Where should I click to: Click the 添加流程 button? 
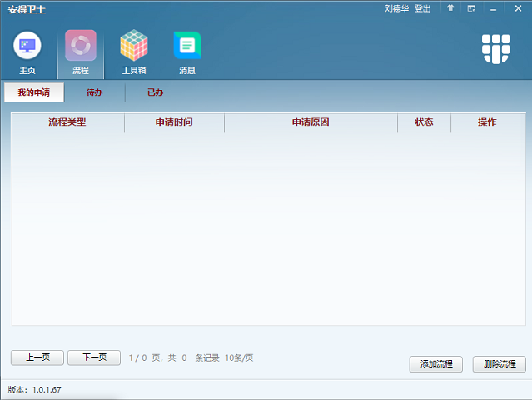(x=436, y=364)
